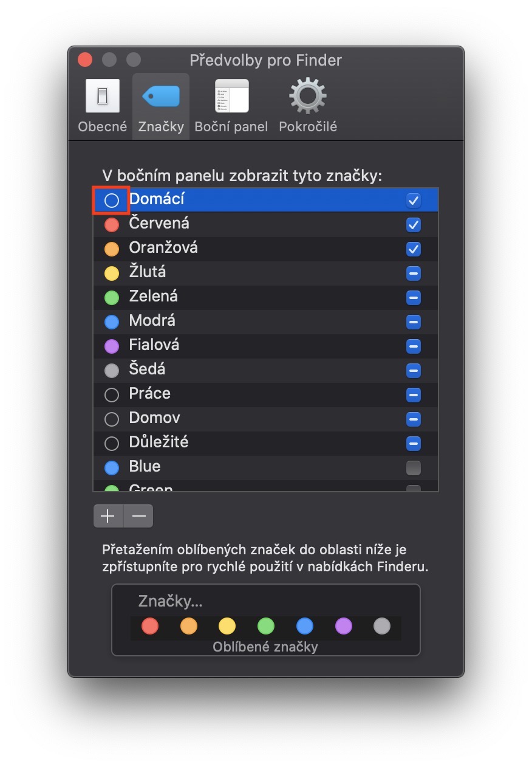Open the Obecné preferences pane icon
This screenshot has height=767, width=532.
[102, 96]
